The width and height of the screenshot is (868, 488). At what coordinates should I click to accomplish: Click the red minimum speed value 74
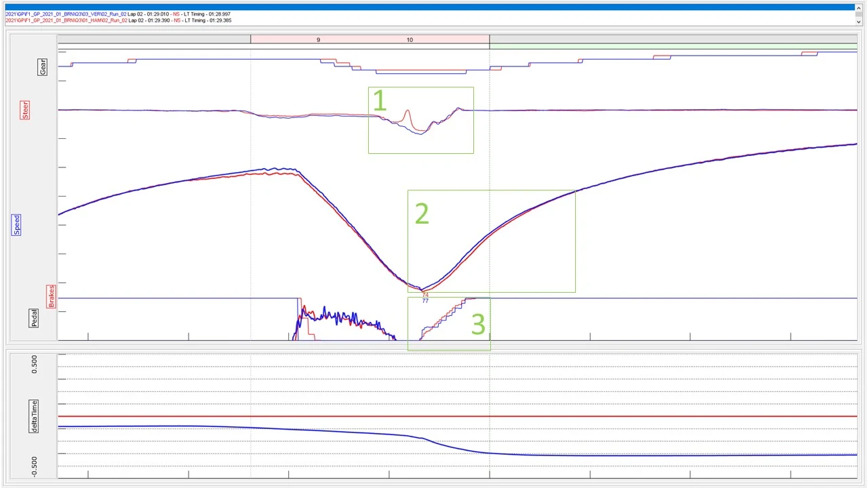tap(425, 296)
